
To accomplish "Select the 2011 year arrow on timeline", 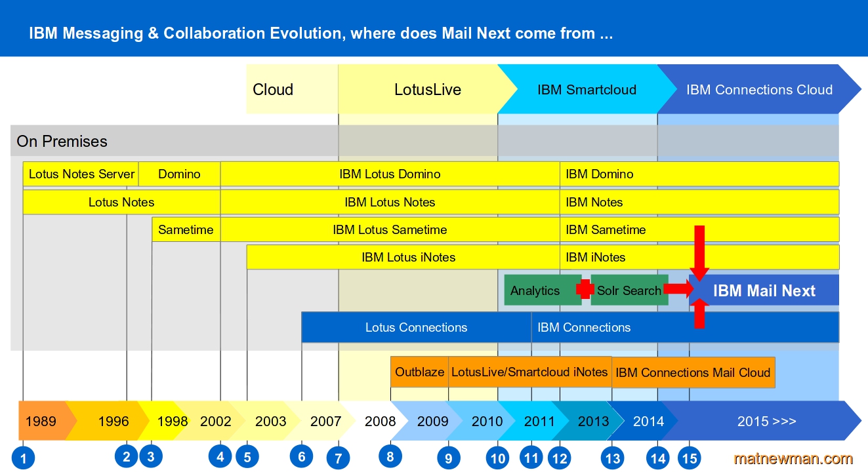I will coord(538,421).
